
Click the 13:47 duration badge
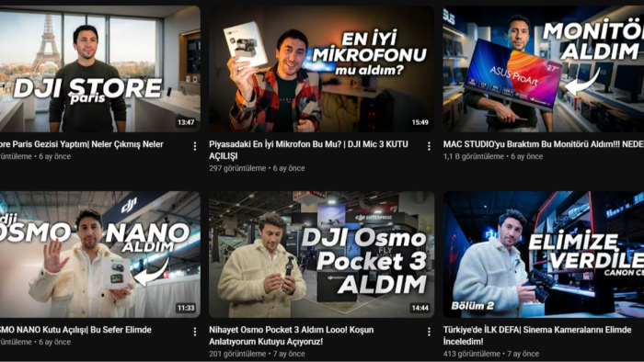click(186, 122)
